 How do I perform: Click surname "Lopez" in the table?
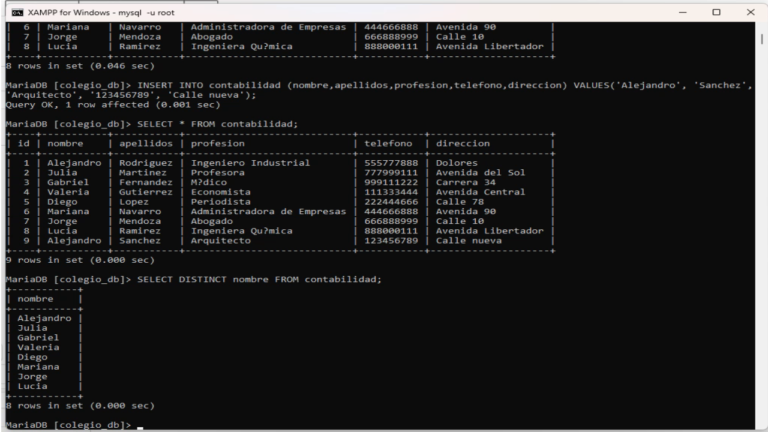[x=134, y=202]
